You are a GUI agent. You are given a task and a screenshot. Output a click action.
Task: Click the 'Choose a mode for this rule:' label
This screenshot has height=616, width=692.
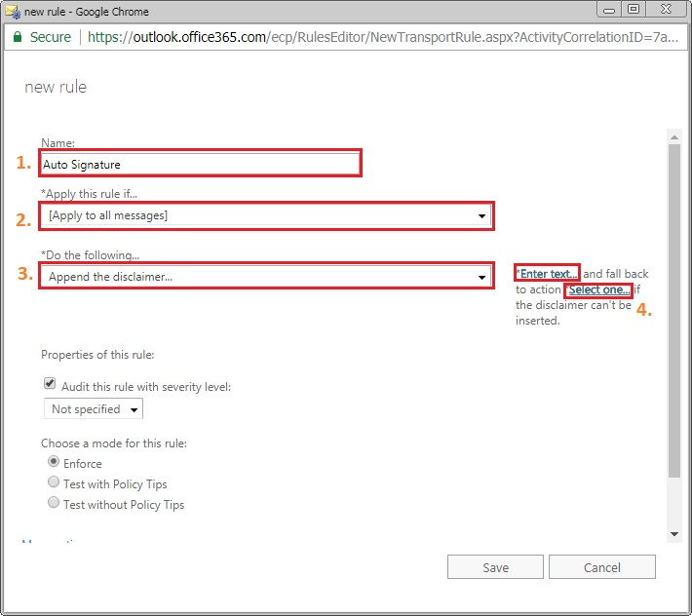(x=114, y=443)
